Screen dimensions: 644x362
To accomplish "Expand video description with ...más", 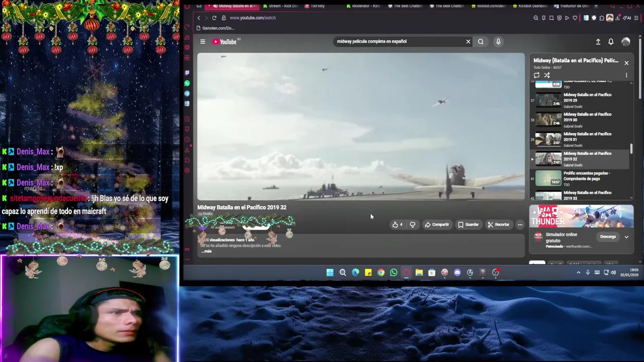I will pos(206,251).
